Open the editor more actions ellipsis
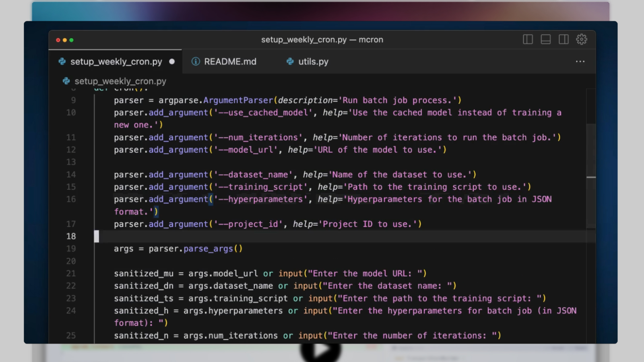Image resolution: width=644 pixels, height=362 pixels. 580,62
